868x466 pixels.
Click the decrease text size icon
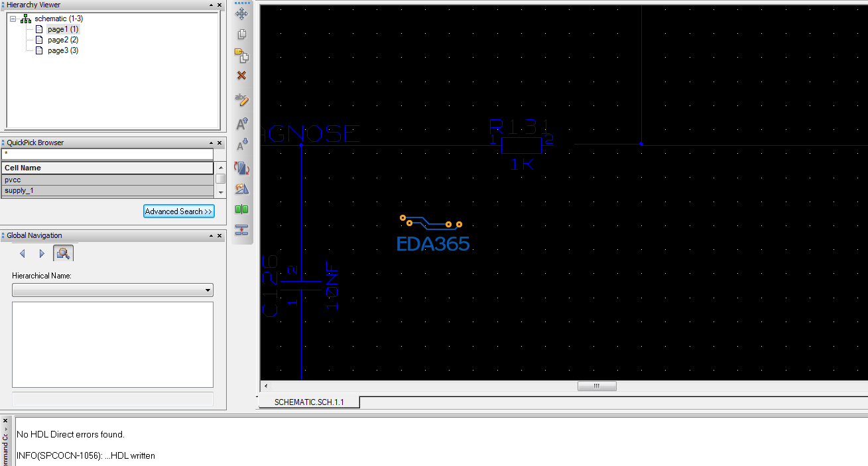click(x=242, y=145)
